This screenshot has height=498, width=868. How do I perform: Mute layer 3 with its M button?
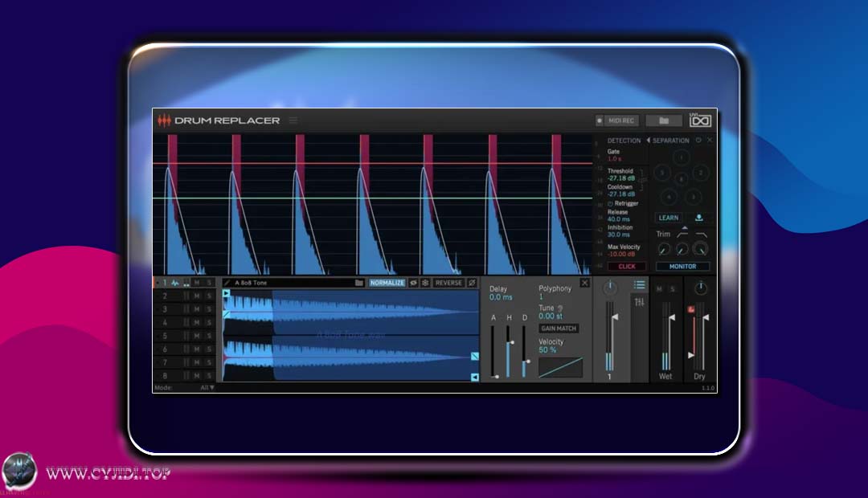[196, 309]
